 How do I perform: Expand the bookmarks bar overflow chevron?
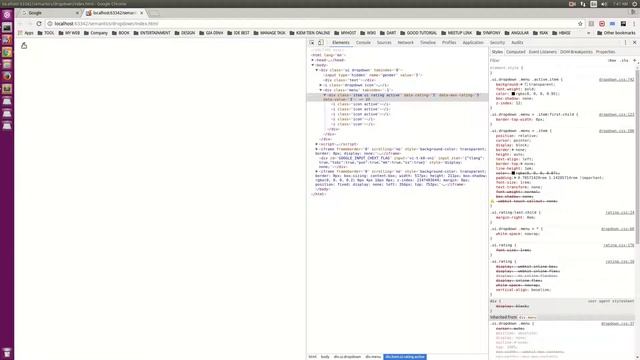tap(589, 33)
